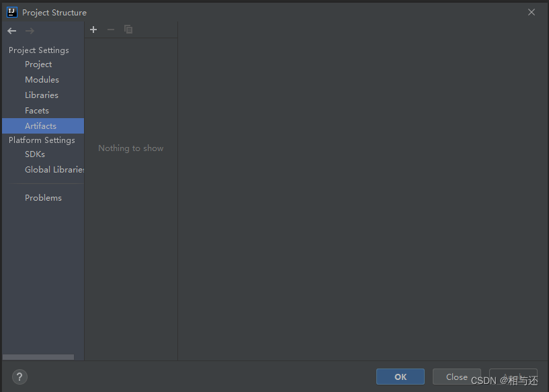Add a new artifact with plus icon
The width and height of the screenshot is (549, 392).
tap(93, 30)
